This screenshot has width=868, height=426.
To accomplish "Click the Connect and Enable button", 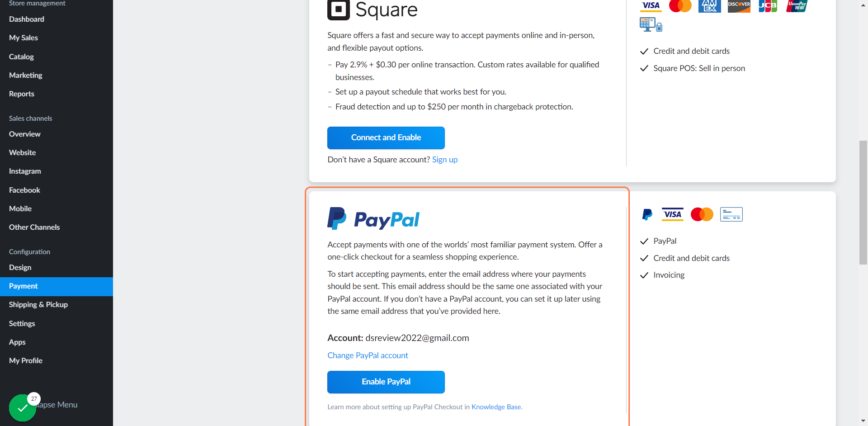I will coord(386,138).
